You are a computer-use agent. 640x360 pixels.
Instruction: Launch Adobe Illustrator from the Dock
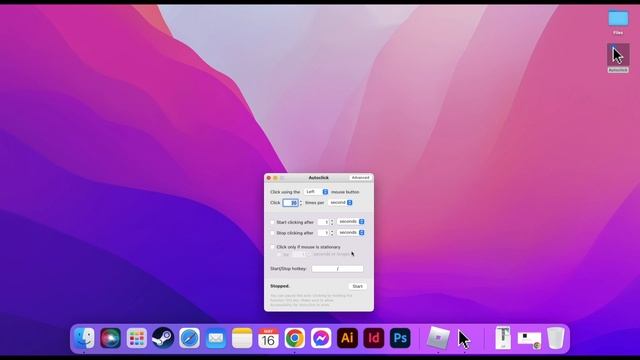(347, 338)
